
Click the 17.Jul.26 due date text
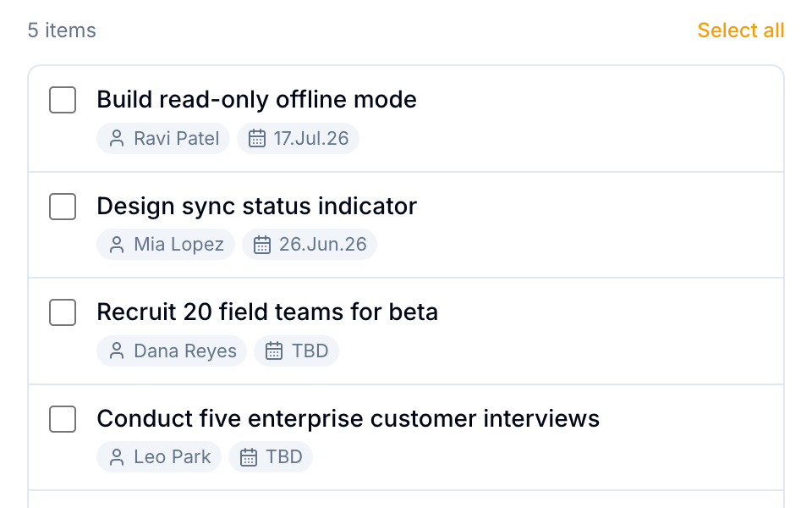(310, 138)
